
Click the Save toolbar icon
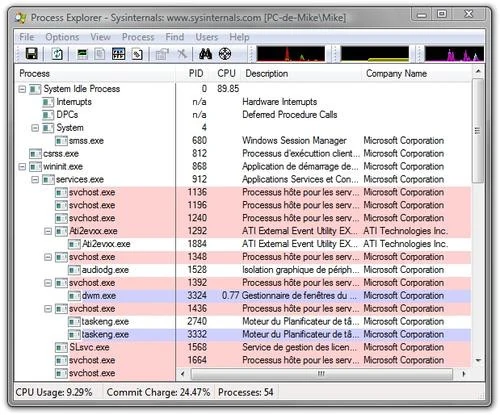[x=32, y=54]
